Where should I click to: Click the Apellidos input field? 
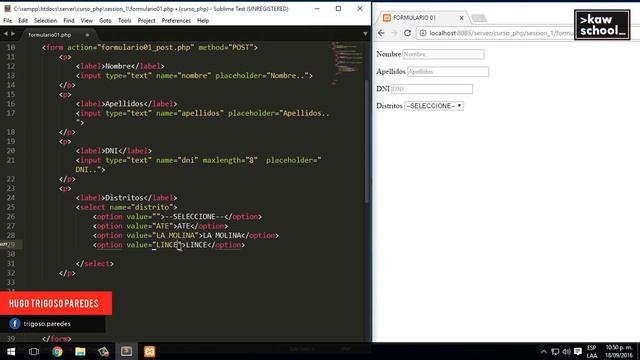(448, 71)
